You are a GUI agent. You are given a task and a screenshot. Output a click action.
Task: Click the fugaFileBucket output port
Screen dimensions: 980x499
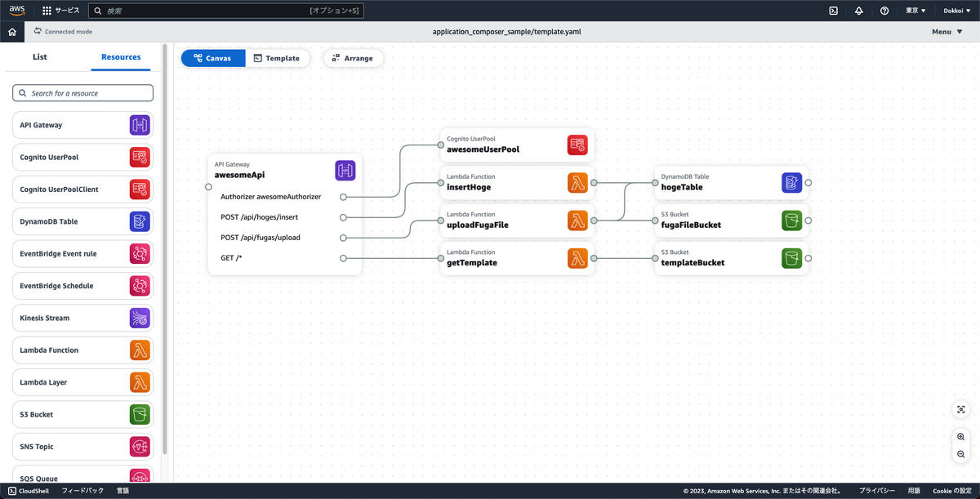808,221
